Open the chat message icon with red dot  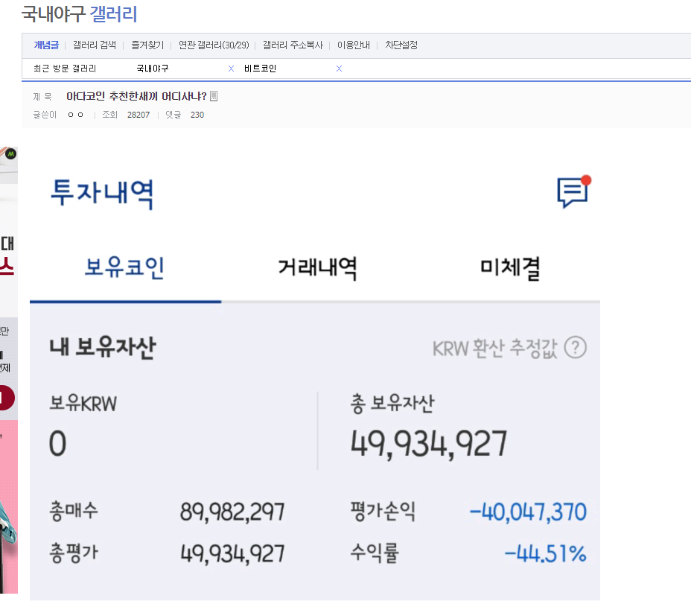coord(574,192)
